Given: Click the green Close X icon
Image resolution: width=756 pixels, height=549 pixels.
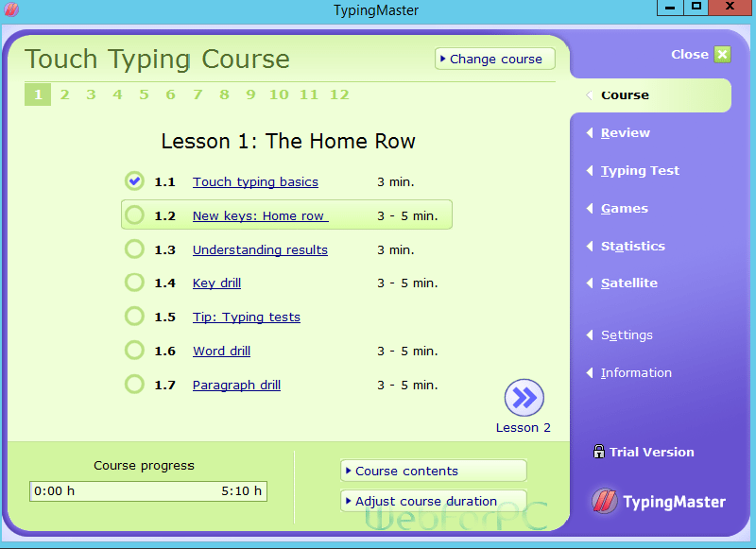Looking at the screenshot, I should [x=722, y=55].
